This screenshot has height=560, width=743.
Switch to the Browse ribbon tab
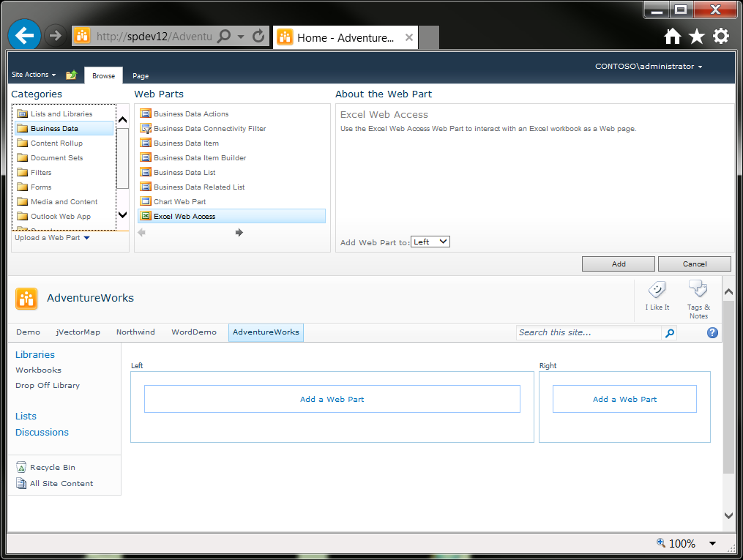(103, 76)
